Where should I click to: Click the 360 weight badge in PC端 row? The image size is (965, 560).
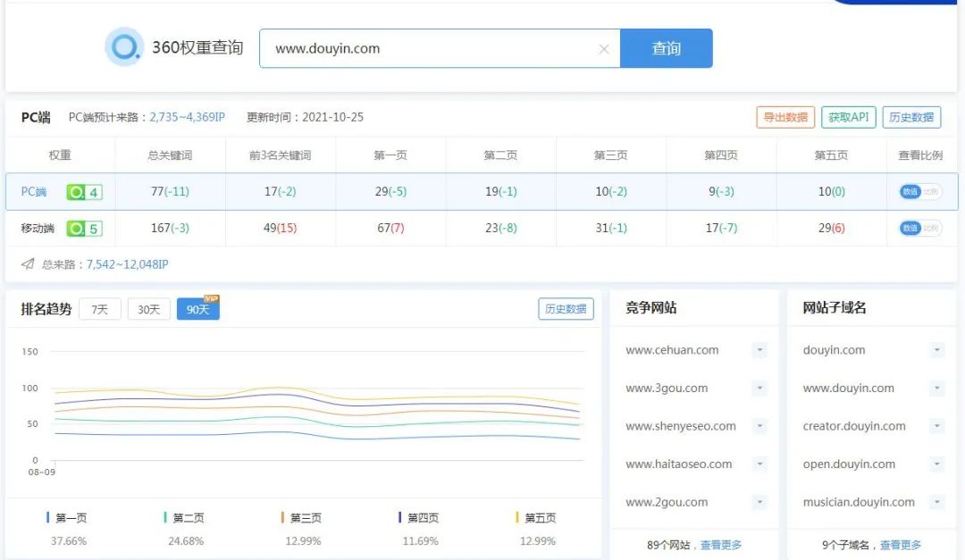[84, 192]
